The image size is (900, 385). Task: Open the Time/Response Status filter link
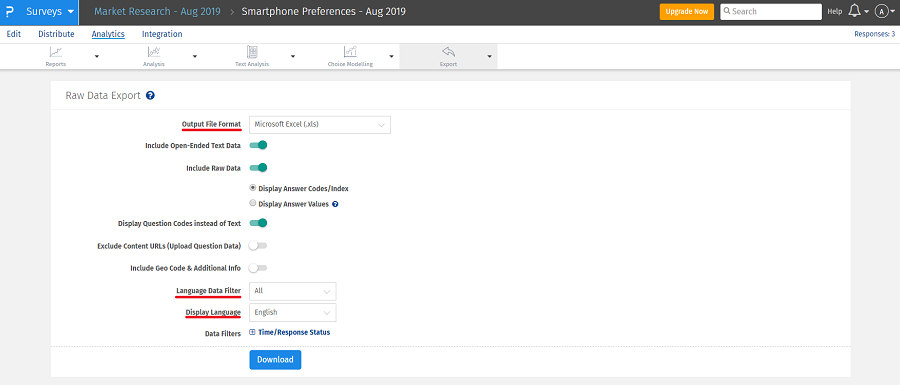[294, 332]
